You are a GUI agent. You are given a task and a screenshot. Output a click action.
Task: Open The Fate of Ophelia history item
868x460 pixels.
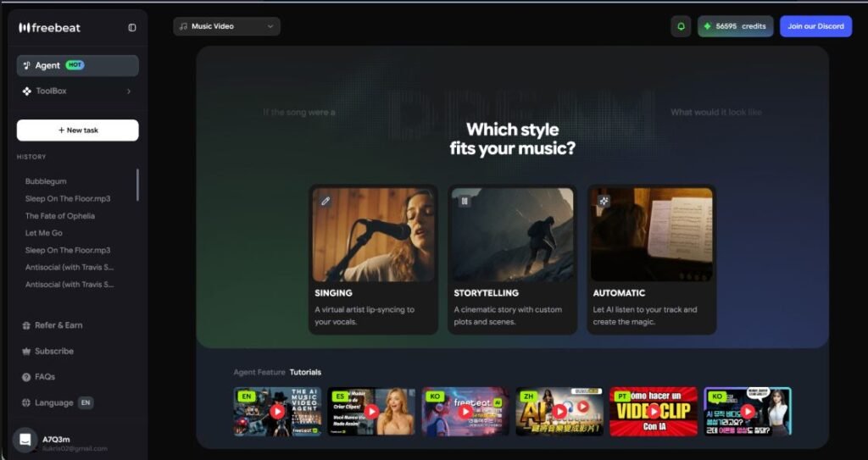click(59, 216)
